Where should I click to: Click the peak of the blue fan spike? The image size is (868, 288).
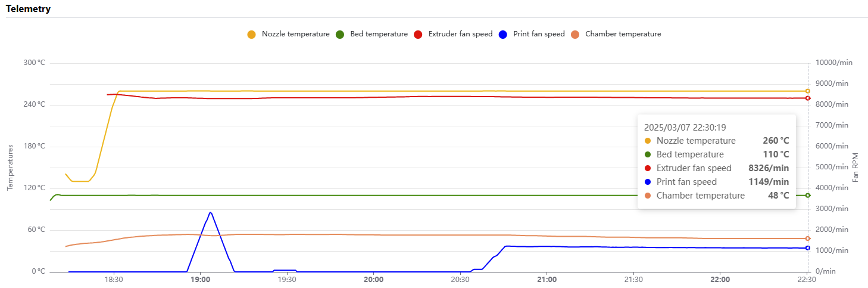(x=210, y=212)
